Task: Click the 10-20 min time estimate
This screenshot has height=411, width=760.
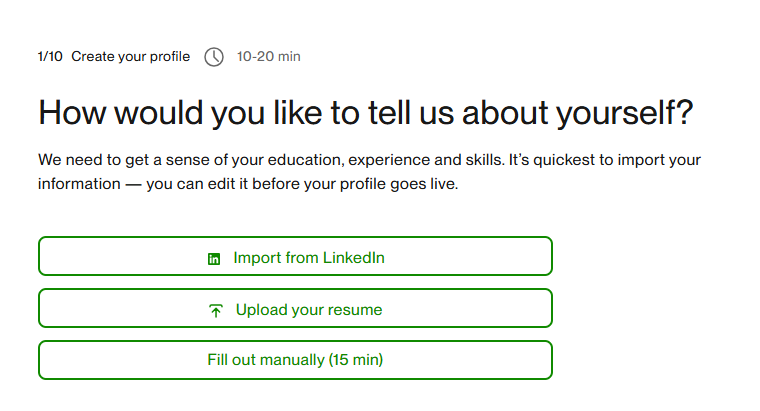Action: tap(268, 57)
